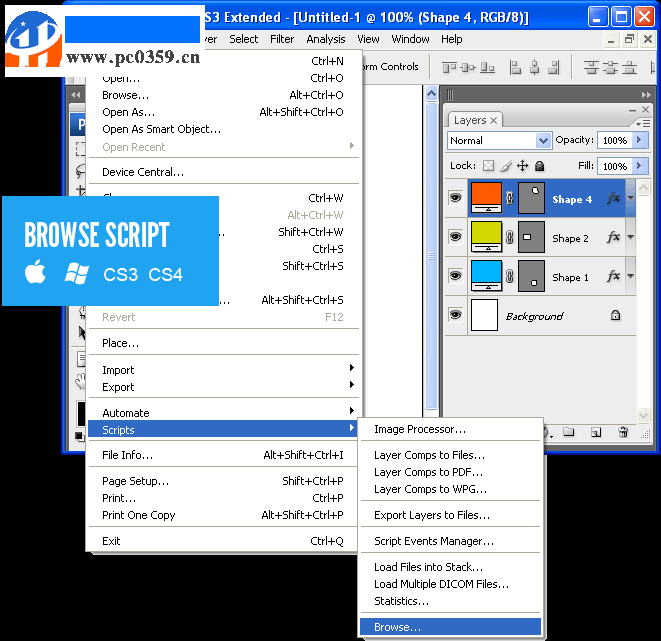Hide the Shape 4 layer
This screenshot has height=641, width=661.
click(x=455, y=198)
